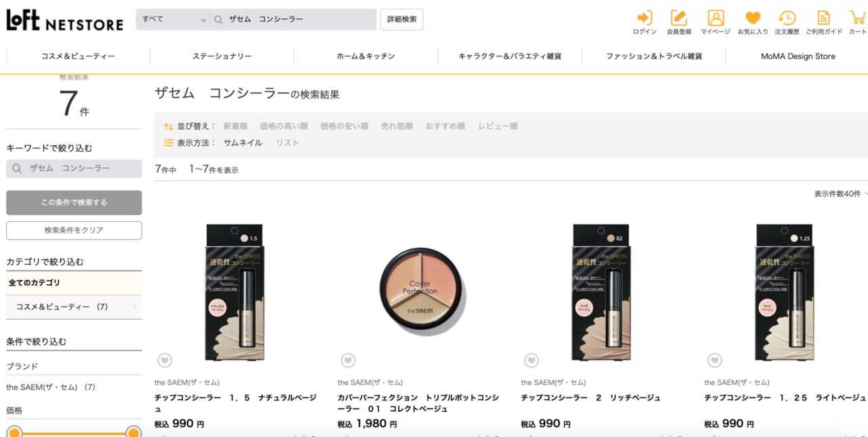Screen dimensions: 868x437
Task: Click 検索条件をクリア button
Action: pyautogui.click(x=74, y=231)
